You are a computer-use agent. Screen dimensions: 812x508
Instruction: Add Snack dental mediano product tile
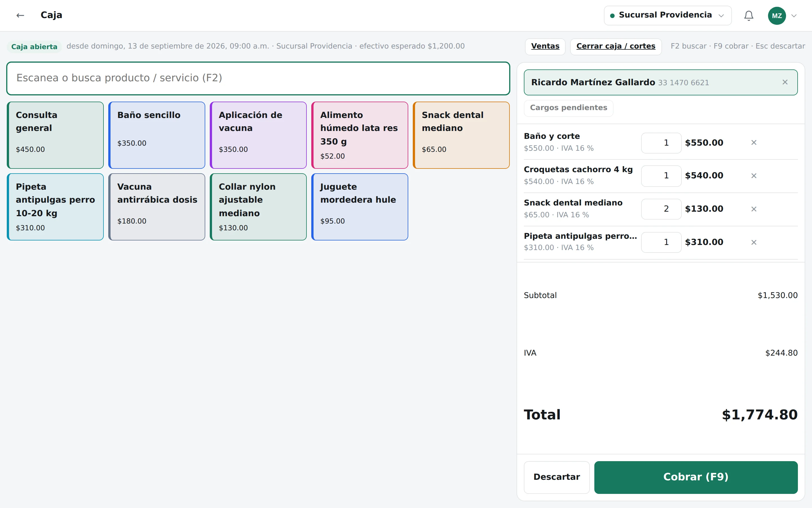(x=461, y=135)
